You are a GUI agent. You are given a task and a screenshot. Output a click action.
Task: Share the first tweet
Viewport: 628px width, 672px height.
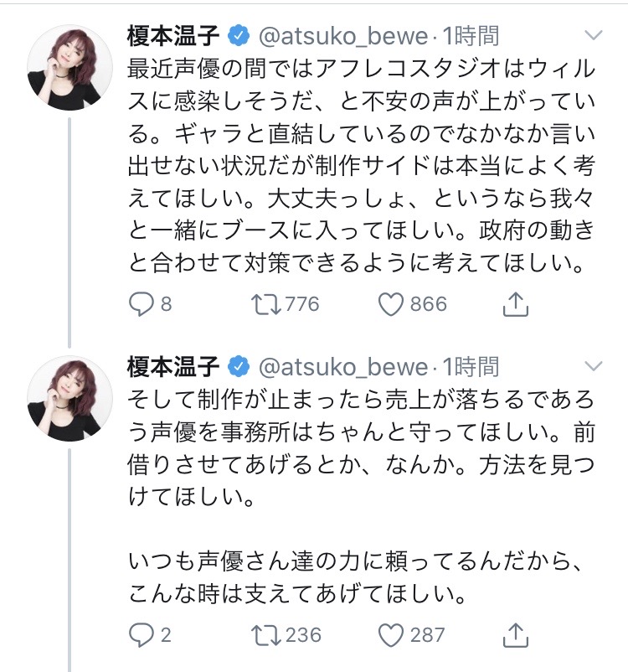point(514,304)
